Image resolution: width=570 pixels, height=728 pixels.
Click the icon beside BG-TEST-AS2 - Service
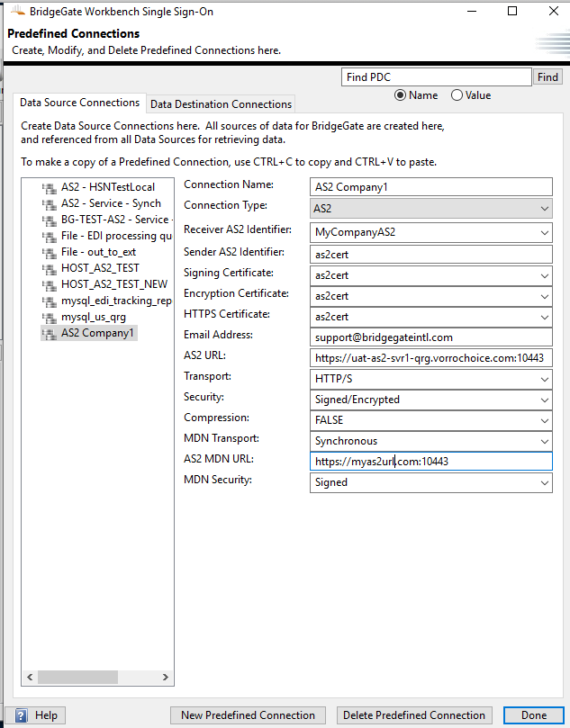50,220
